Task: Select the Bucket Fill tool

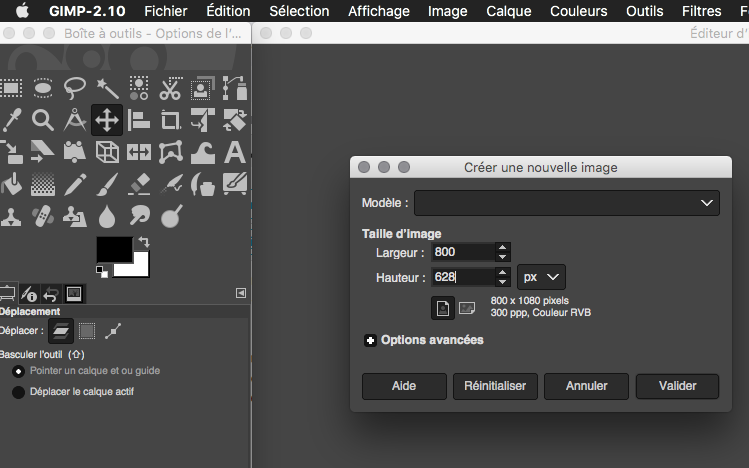Action: (x=11, y=184)
